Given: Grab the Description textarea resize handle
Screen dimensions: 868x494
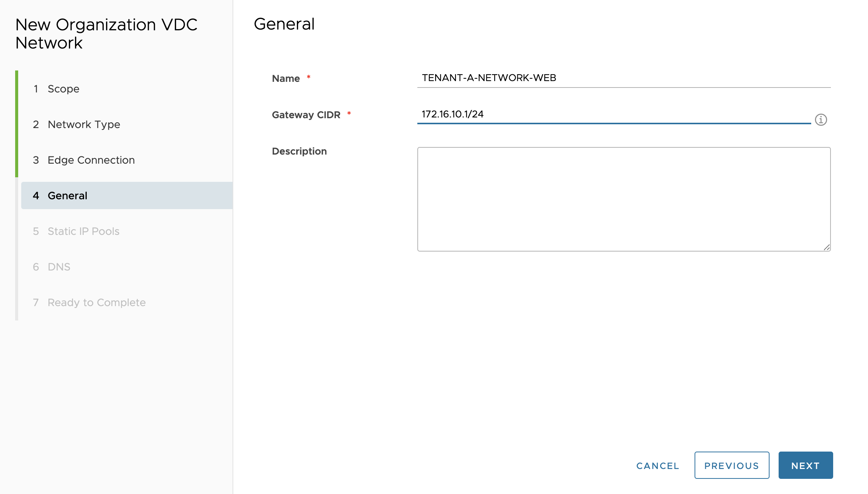Looking at the screenshot, I should click(x=826, y=247).
